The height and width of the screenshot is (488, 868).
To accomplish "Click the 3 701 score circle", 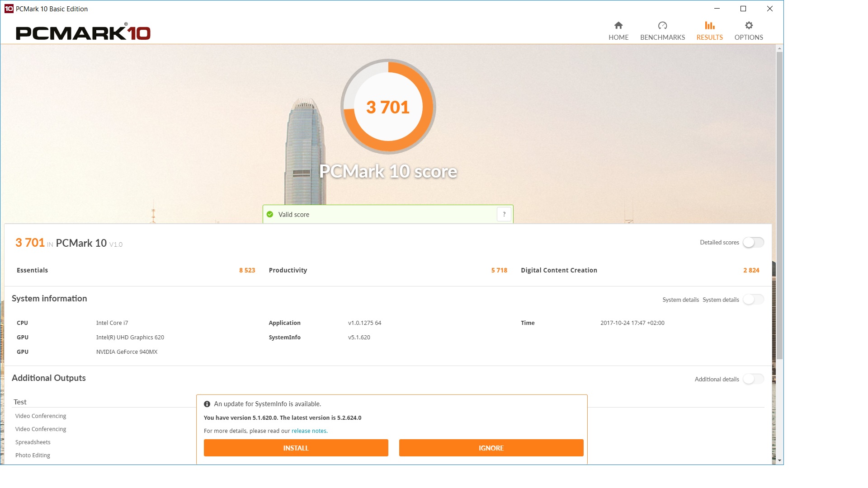I will click(x=388, y=107).
